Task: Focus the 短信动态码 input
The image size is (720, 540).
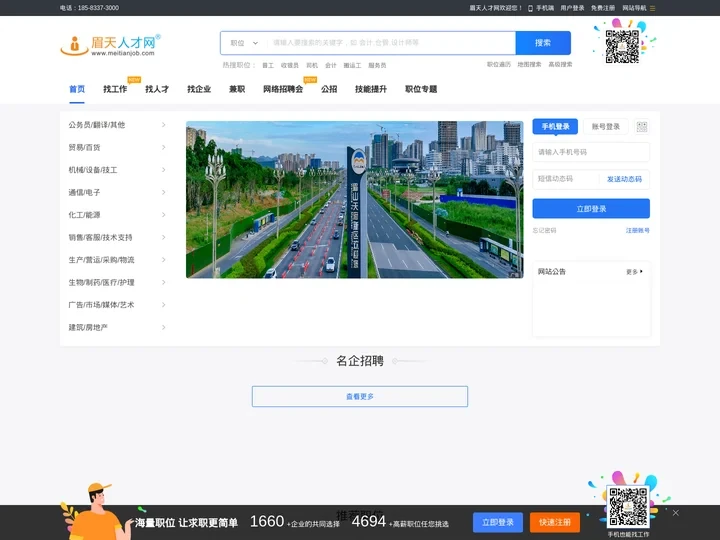Action: (566, 179)
